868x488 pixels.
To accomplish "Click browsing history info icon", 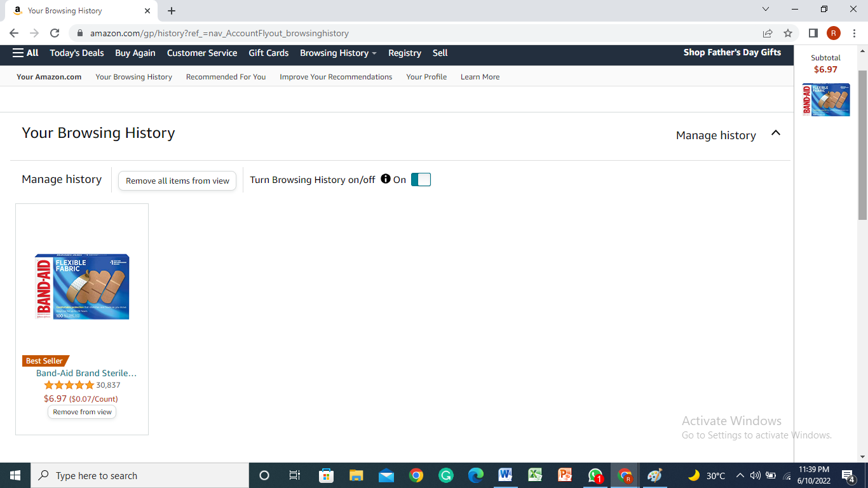I will [x=385, y=179].
